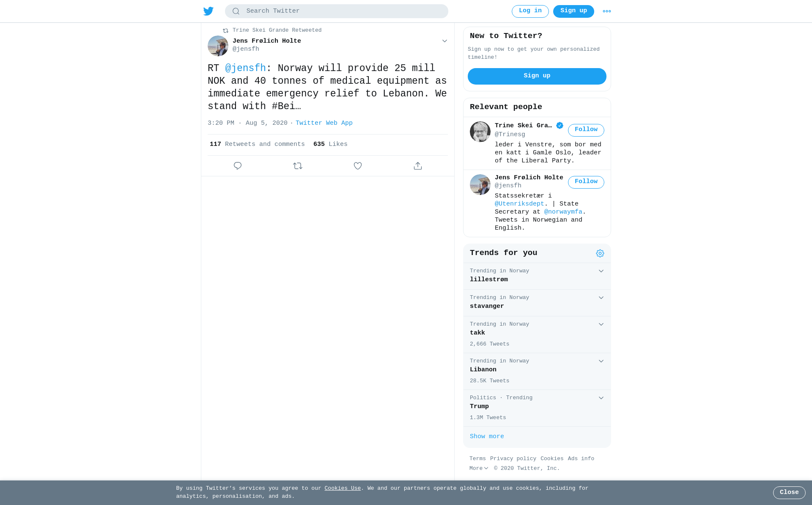
Task: Click Show more trends link
Action: (487, 436)
